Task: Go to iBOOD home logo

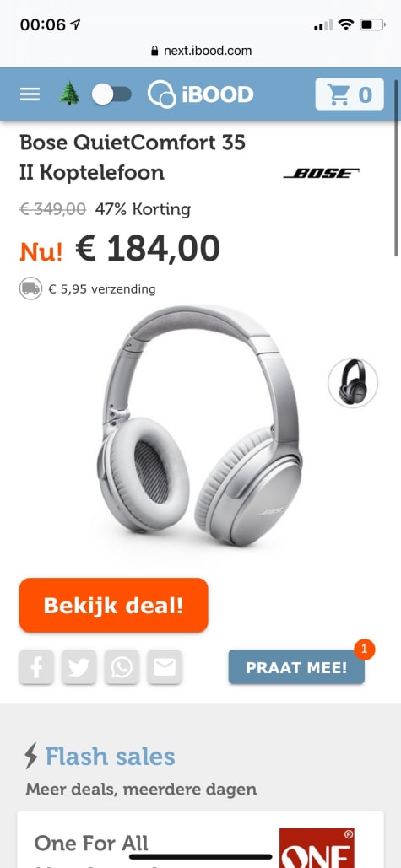Action: [x=201, y=94]
